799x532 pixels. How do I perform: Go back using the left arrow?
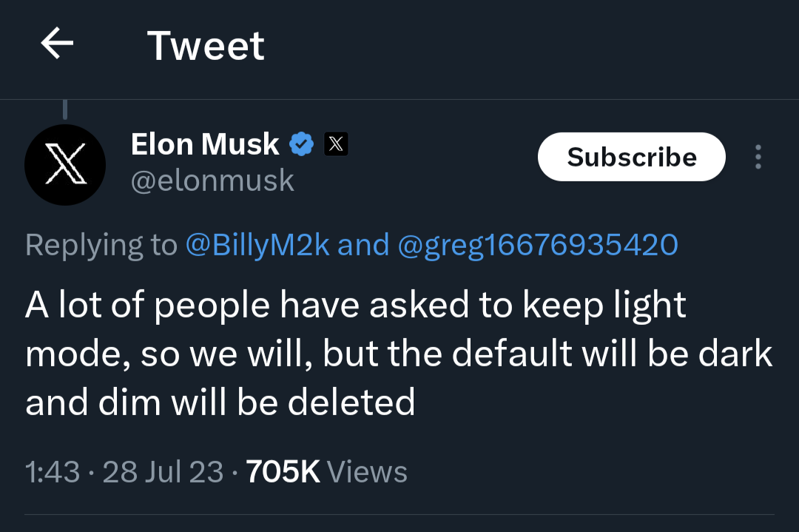click(57, 44)
